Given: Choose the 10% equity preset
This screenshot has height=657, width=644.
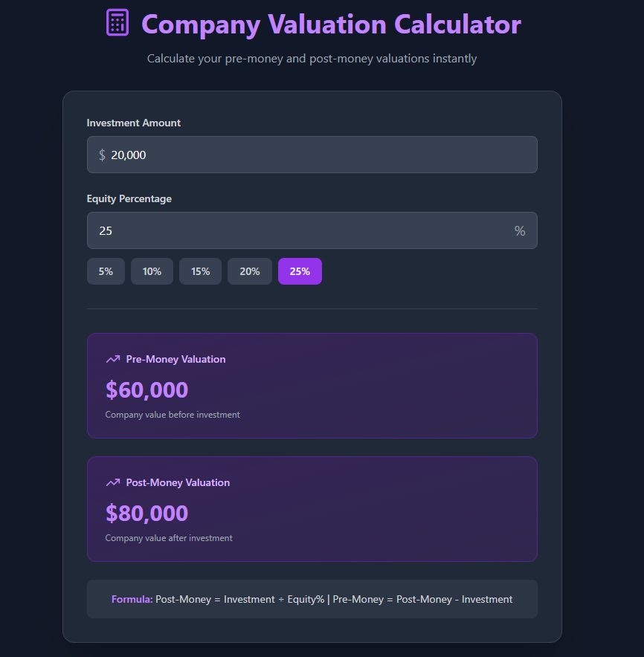Looking at the screenshot, I should [152, 271].
